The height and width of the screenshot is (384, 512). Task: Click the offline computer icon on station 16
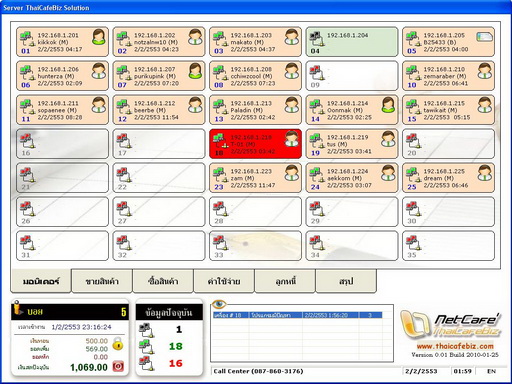(x=27, y=141)
